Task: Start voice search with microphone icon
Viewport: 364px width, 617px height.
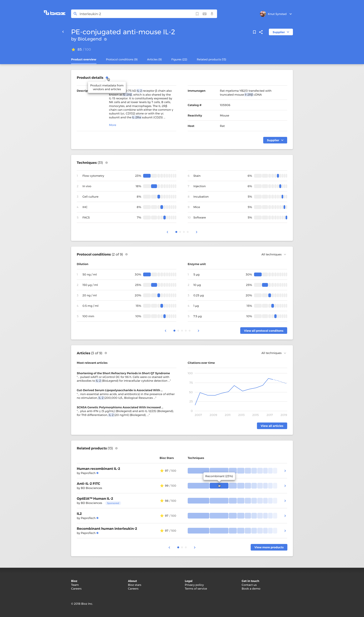Action: point(212,14)
